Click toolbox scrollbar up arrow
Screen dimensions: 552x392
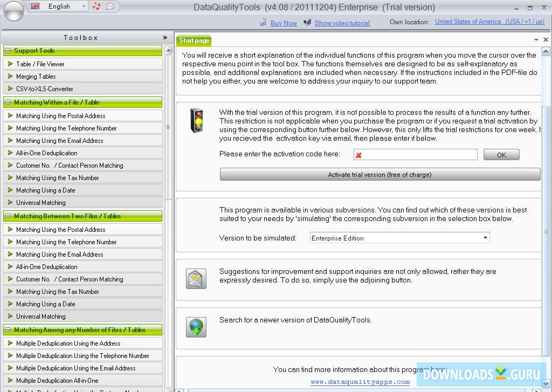click(168, 50)
